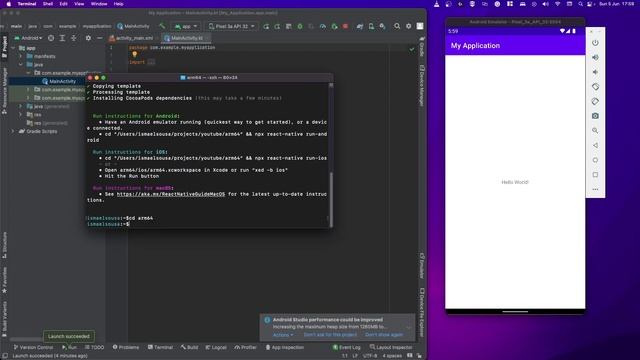Open the Profiler tool window tab
This screenshot has width=640, height=360.
click(x=245, y=347)
